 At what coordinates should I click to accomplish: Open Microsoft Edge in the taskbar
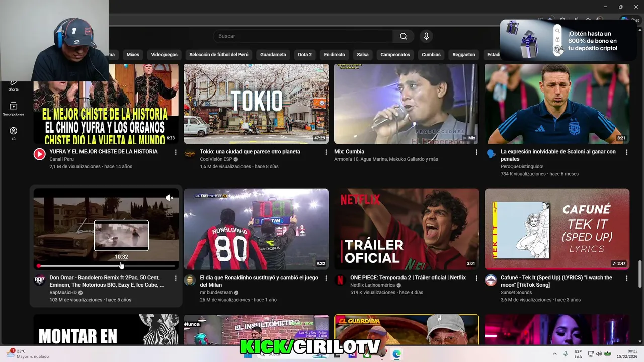pos(396,354)
